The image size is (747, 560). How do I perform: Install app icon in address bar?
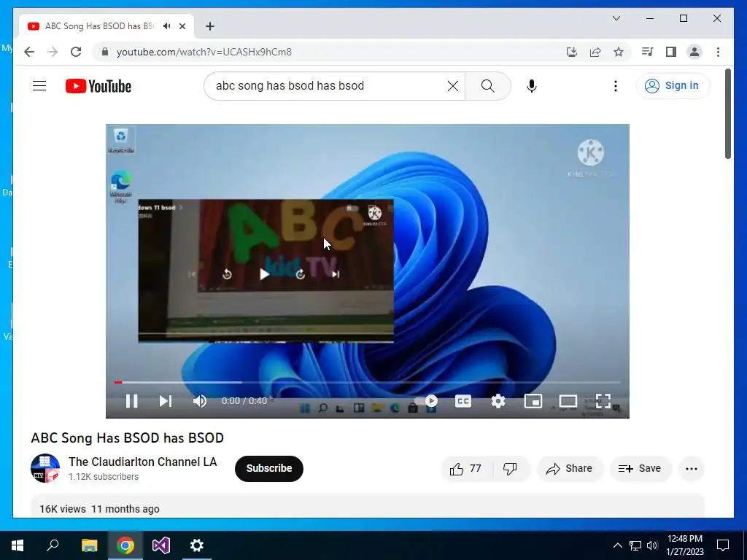click(572, 52)
